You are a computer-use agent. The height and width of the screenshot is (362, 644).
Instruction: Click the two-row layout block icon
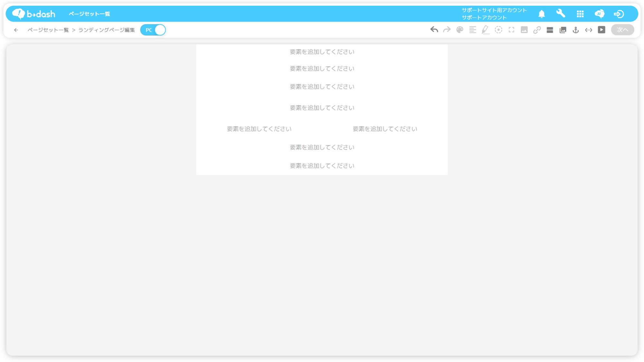pos(550,30)
